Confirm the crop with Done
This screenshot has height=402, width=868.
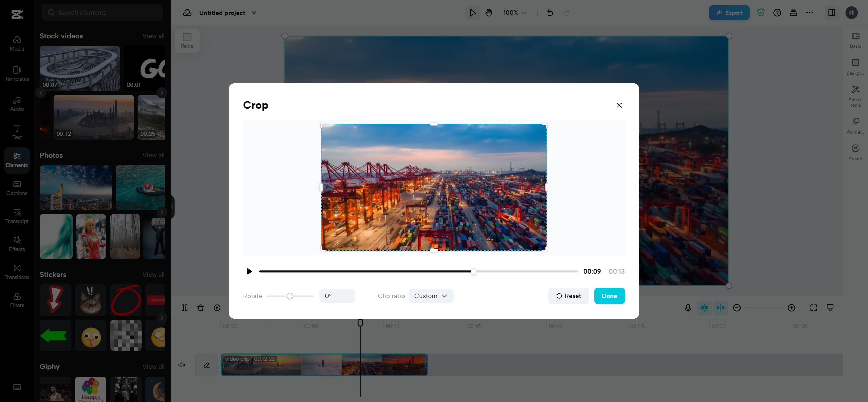coord(609,296)
